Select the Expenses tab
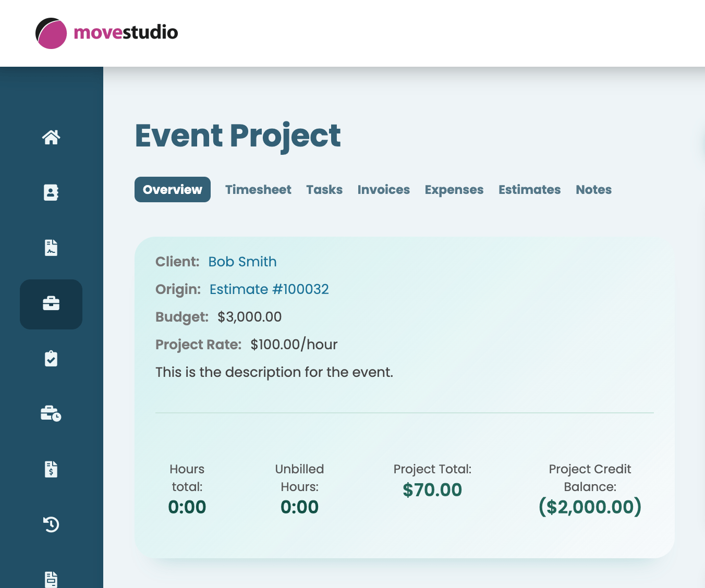Viewport: 705px width, 588px height. pyautogui.click(x=454, y=190)
